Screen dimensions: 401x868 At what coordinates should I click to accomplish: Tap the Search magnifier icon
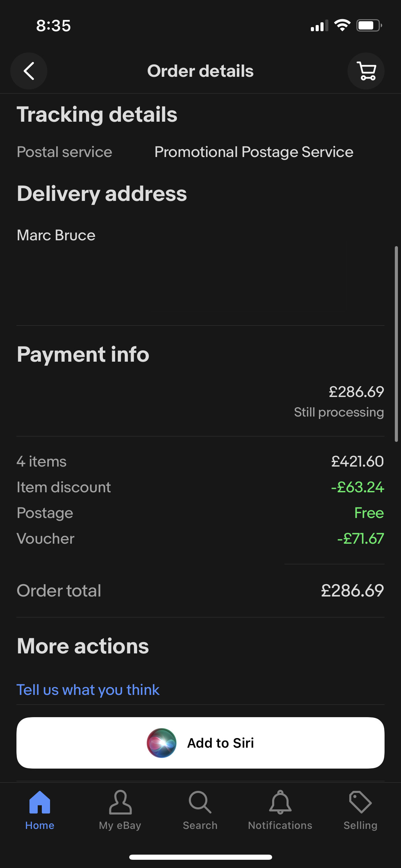pyautogui.click(x=200, y=802)
